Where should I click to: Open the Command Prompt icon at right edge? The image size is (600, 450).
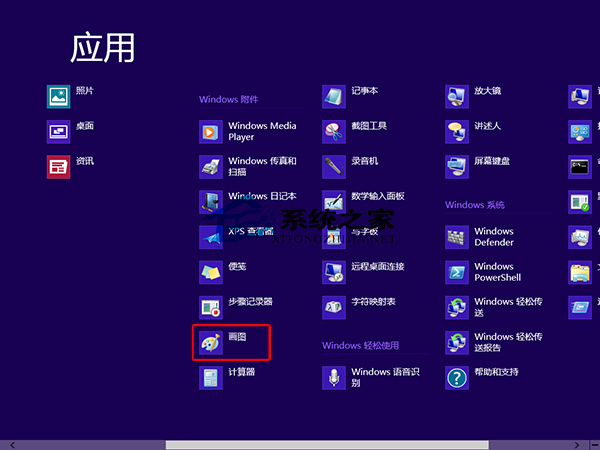(x=580, y=167)
